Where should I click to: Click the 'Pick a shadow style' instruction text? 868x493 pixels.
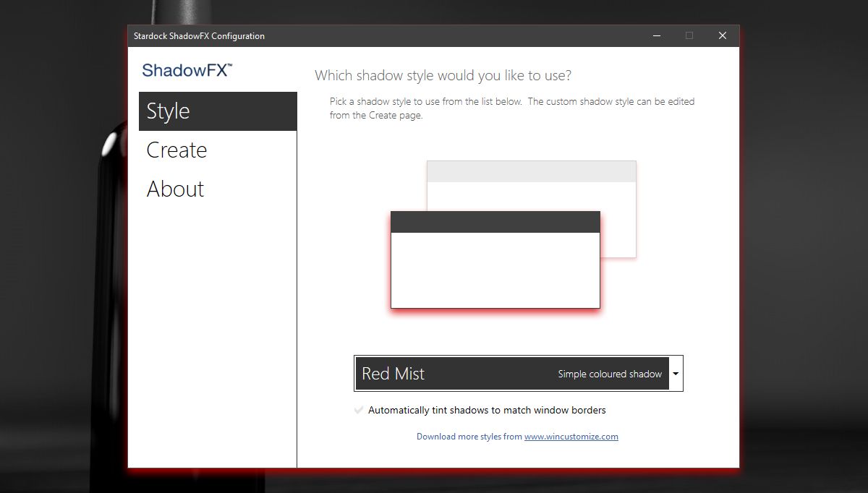pyautogui.click(x=512, y=108)
